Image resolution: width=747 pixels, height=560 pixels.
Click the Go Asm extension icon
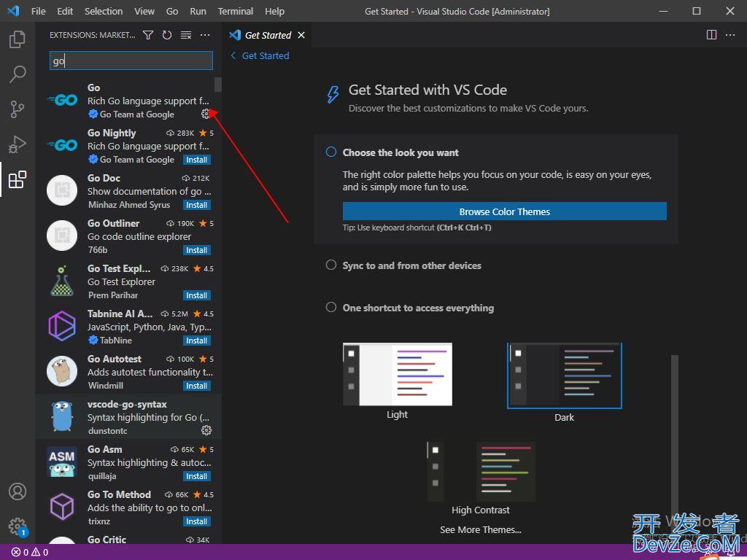(x=62, y=462)
